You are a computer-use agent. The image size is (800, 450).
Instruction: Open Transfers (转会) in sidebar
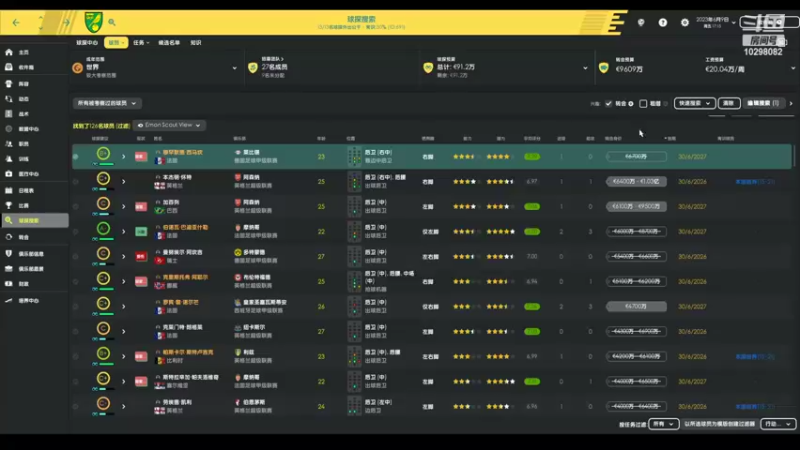(34, 237)
